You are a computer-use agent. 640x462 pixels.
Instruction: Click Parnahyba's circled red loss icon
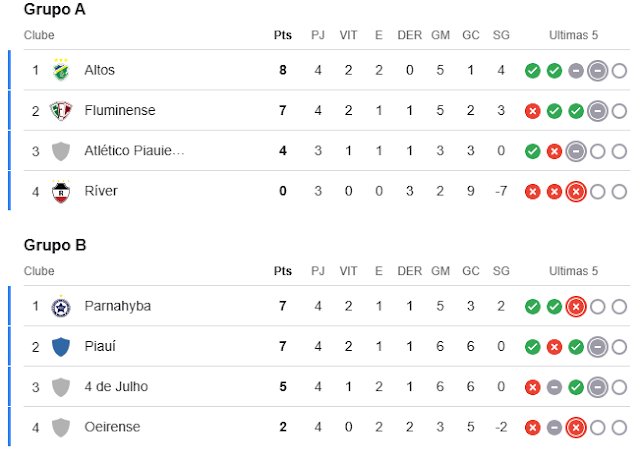tap(575, 307)
